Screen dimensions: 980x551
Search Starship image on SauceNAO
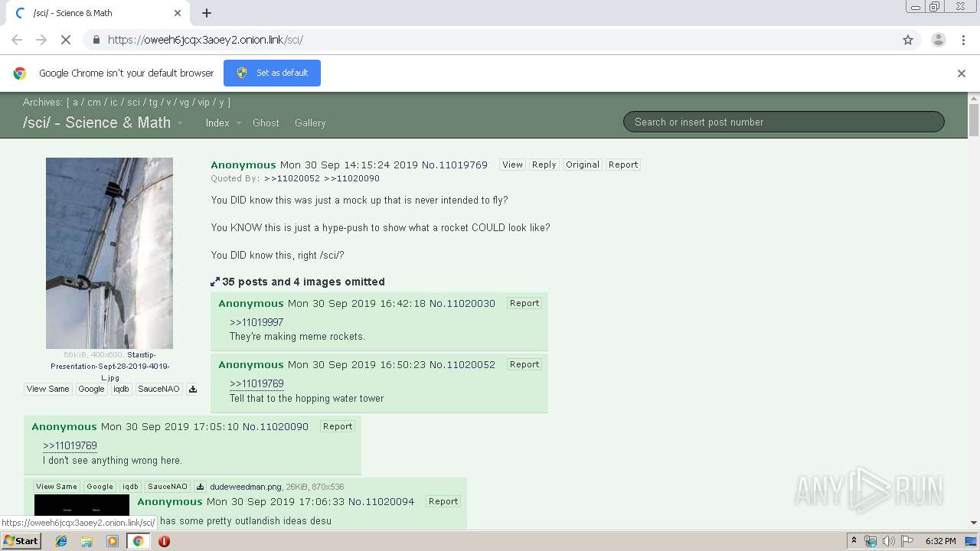(x=158, y=389)
